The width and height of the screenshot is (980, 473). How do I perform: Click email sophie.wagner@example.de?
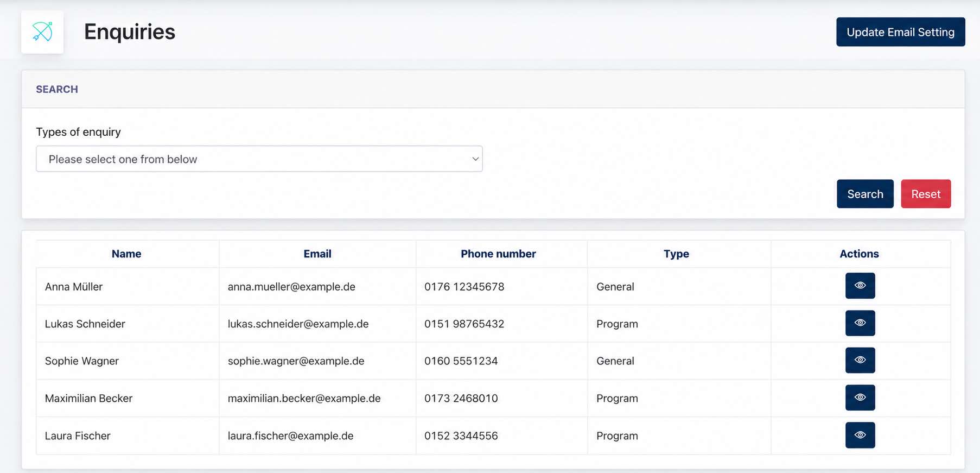tap(296, 361)
